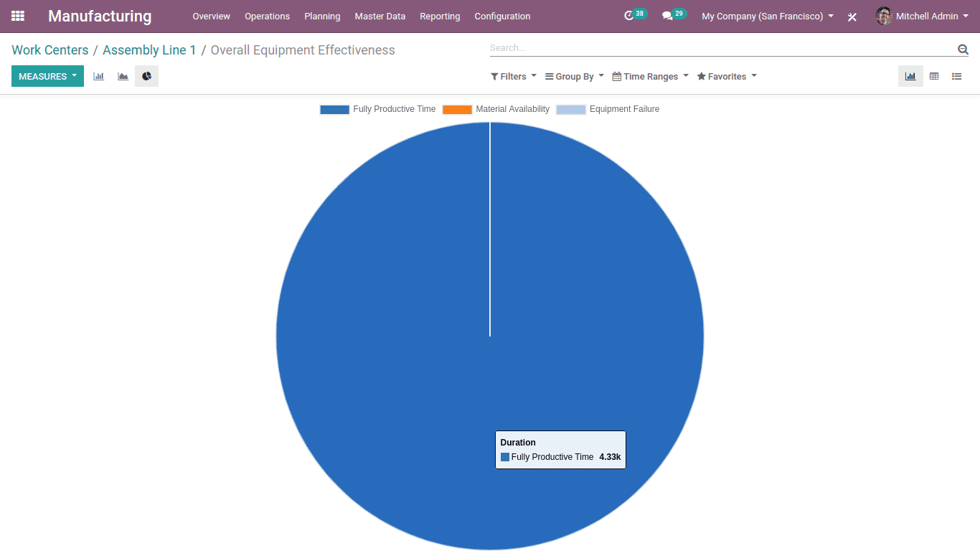Viewport: 980px width, 551px height.
Task: Open the Measures dropdown
Action: pyautogui.click(x=47, y=76)
